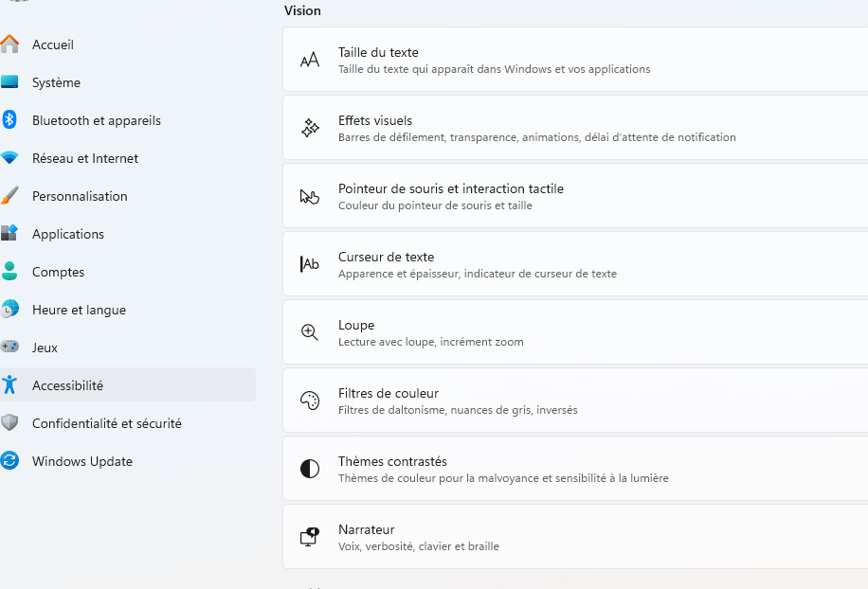The width and height of the screenshot is (868, 589).
Task: Open the Effets visuels sparkle icon
Action: tap(310, 128)
